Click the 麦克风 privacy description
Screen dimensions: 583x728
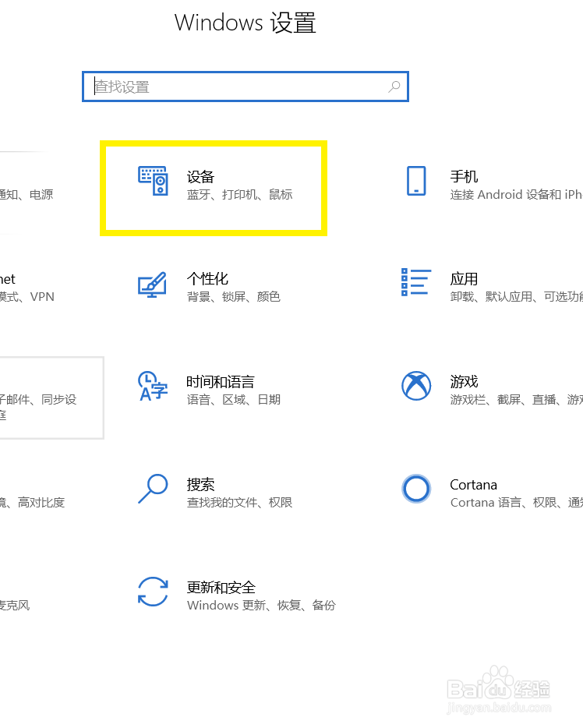[x=15, y=606]
